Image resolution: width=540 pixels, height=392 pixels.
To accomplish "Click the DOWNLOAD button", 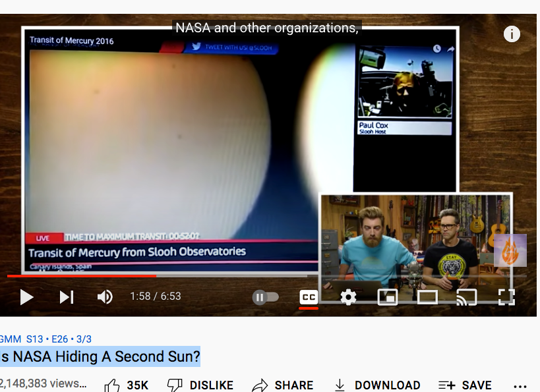I will coord(377,385).
